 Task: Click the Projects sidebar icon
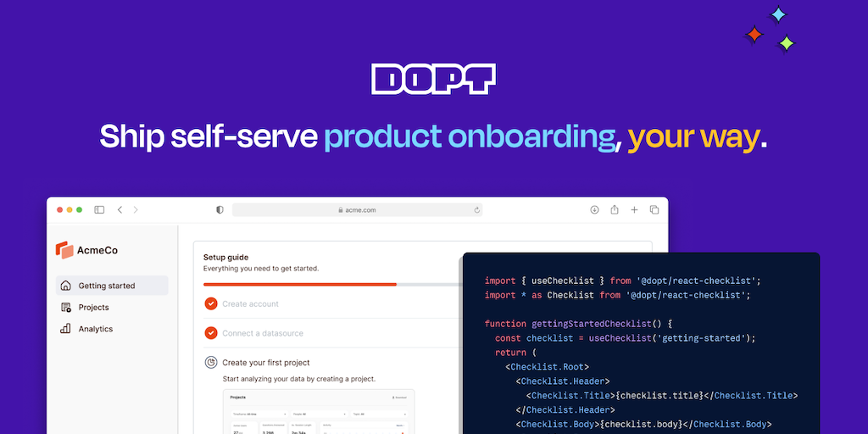tap(66, 307)
